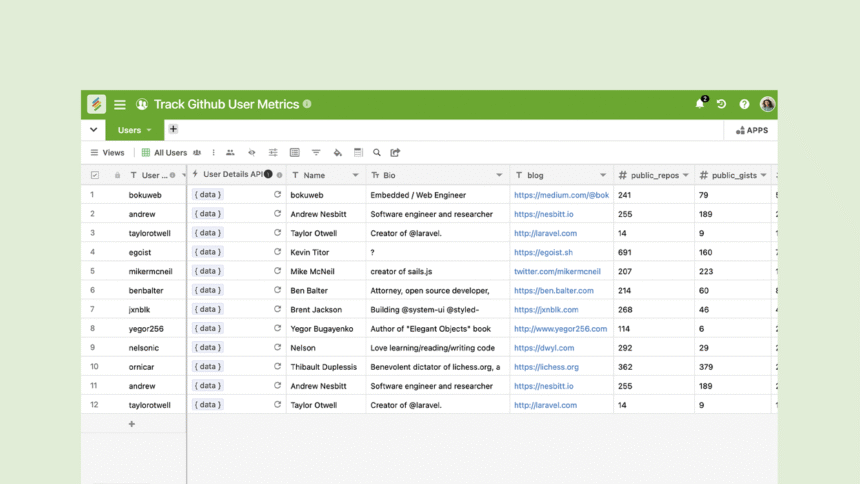The height and width of the screenshot is (484, 860).
Task: Open the http://www.yegor256.com link
Action: (x=560, y=329)
